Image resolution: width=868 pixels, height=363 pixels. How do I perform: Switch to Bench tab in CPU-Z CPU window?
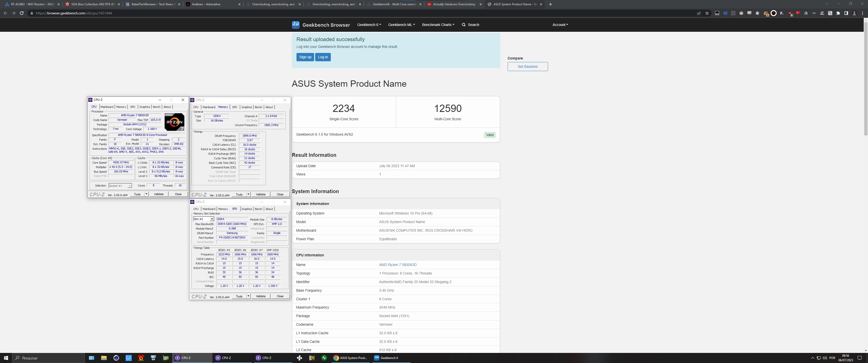coord(157,107)
